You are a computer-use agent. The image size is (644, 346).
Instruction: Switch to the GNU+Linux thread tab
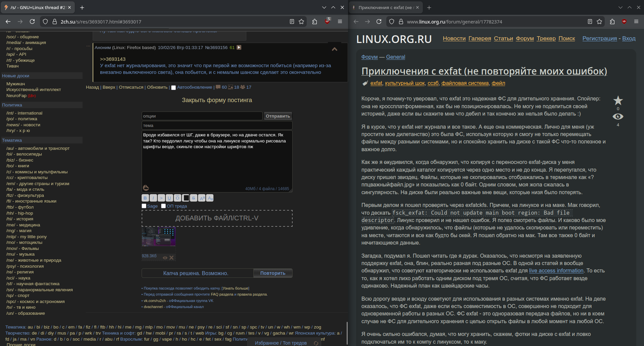tap(37, 7)
